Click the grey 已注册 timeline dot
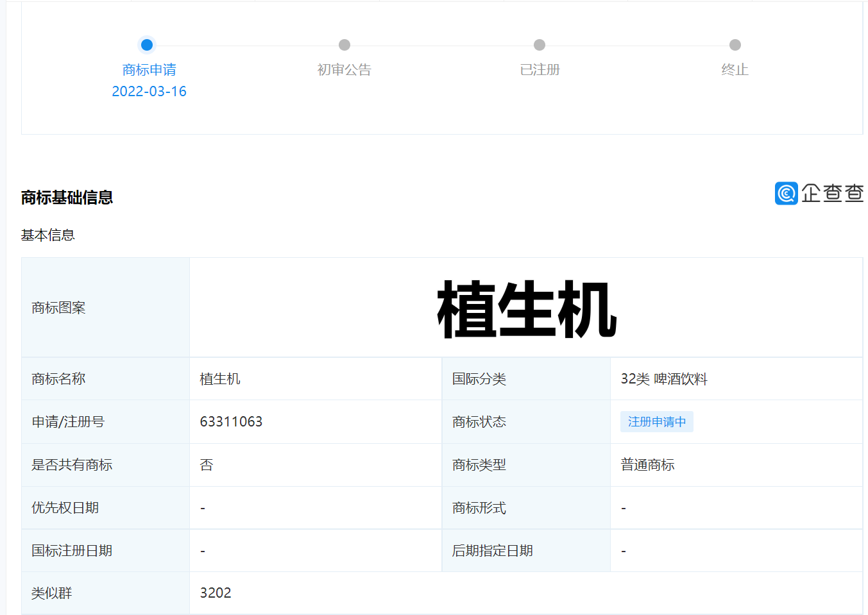 coord(540,45)
